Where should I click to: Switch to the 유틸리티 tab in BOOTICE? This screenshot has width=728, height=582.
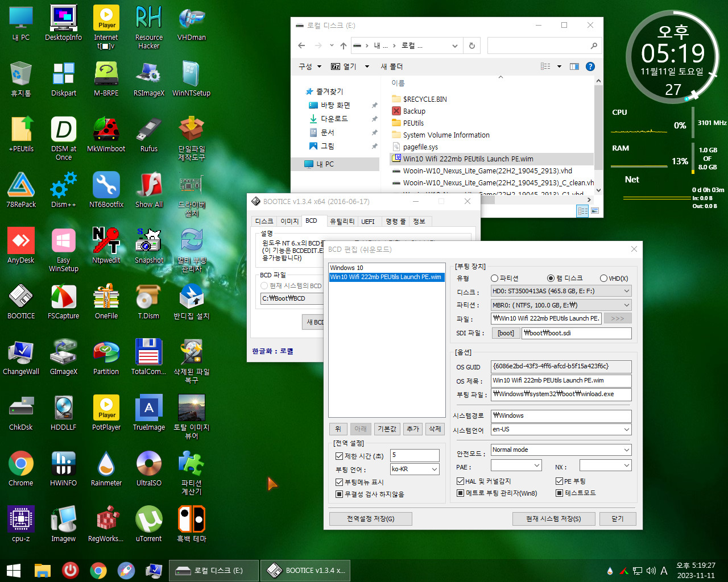(x=342, y=221)
